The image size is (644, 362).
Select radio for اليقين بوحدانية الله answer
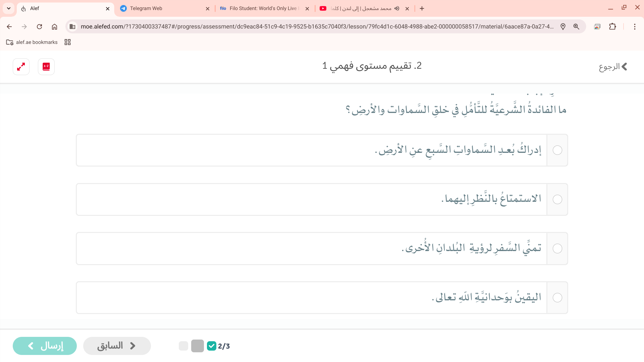(557, 298)
